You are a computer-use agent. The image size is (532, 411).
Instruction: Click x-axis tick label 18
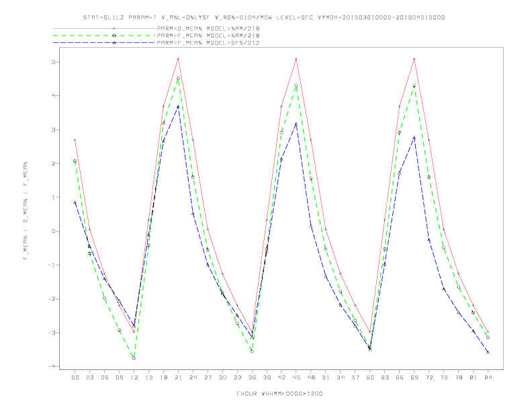(x=163, y=377)
